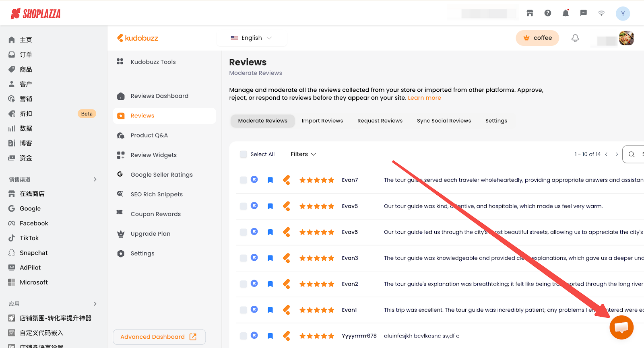Check the Select All checkbox
Viewport: 644px width, 348px height.
click(x=244, y=154)
